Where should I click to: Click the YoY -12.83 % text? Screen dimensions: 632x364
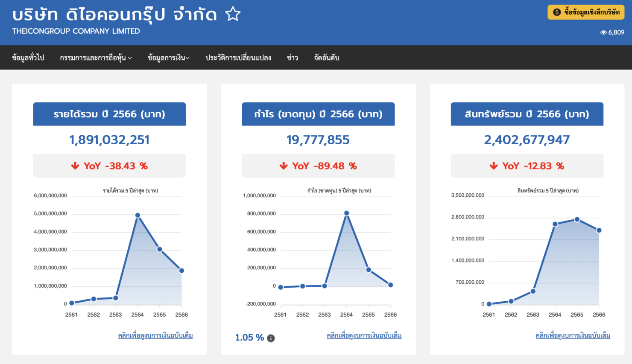[533, 166]
